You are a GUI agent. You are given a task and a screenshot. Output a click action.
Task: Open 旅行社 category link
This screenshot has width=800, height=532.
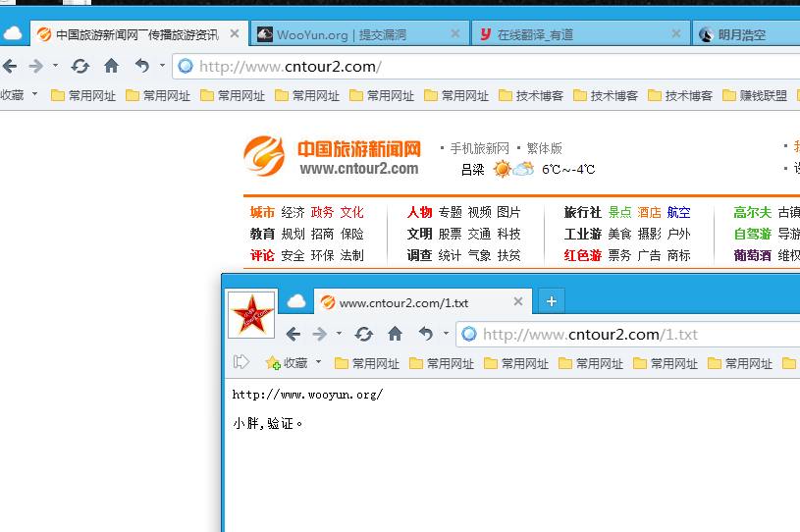click(583, 212)
